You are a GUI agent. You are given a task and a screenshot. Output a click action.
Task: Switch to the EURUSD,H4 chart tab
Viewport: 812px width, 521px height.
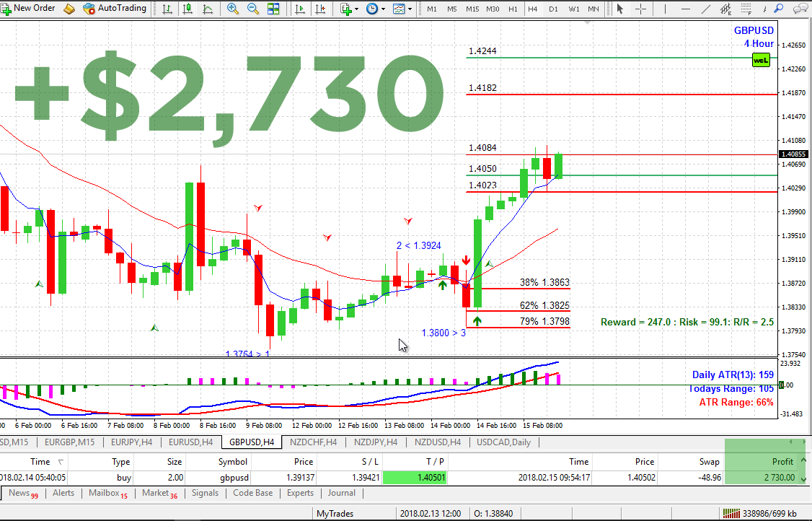190,442
